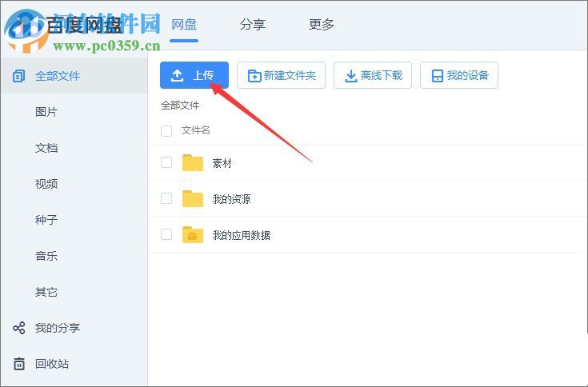Viewport: 588px width, 387px height.
Task: Open 我的分享 in the sidebar
Action: click(58, 328)
